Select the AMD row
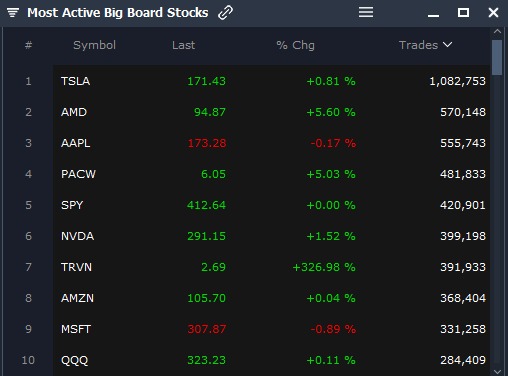 271,112
